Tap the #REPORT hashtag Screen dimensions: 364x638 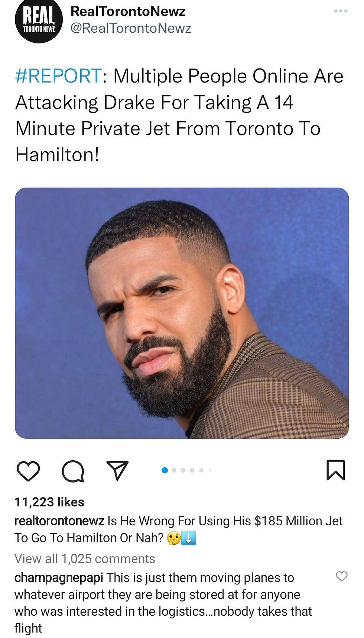tap(58, 76)
